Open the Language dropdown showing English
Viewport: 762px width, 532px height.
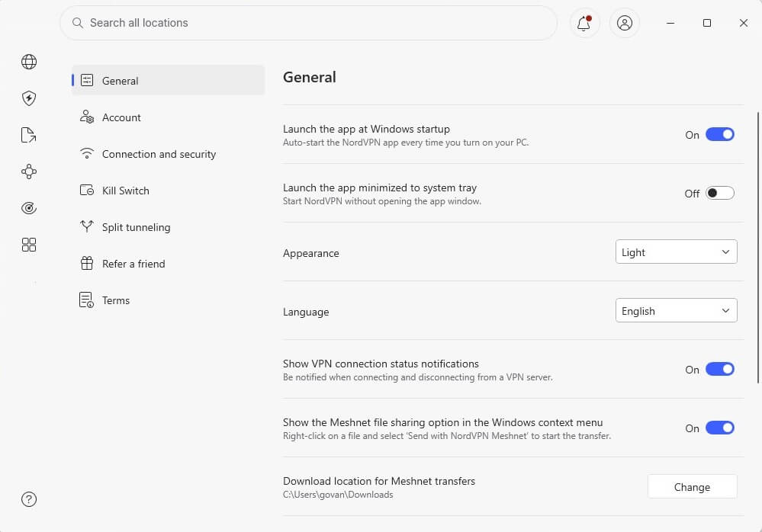pyautogui.click(x=676, y=311)
